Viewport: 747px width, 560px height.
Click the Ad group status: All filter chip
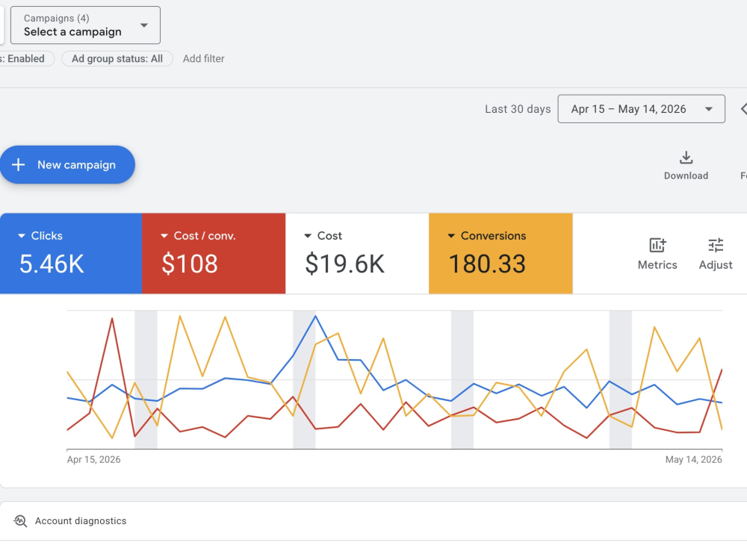(117, 58)
